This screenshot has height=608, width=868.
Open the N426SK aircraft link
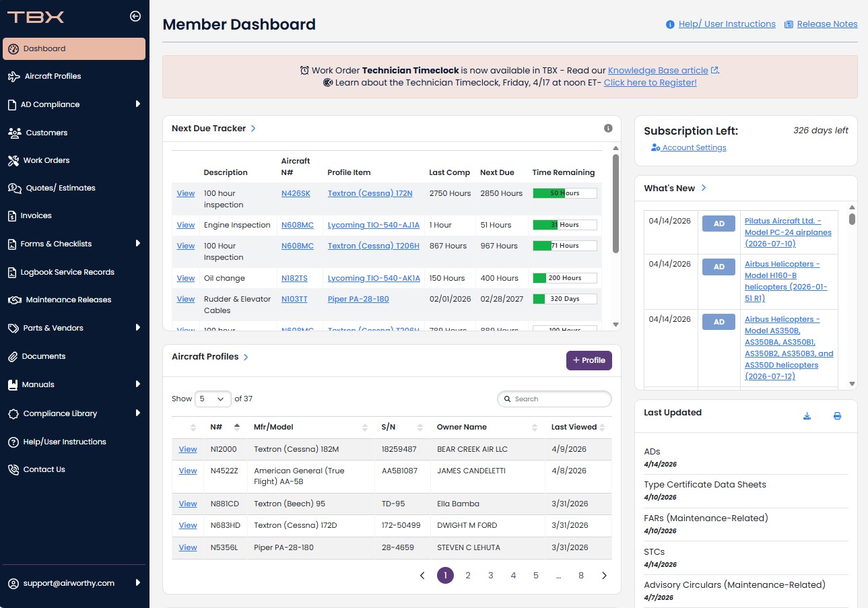tap(296, 193)
